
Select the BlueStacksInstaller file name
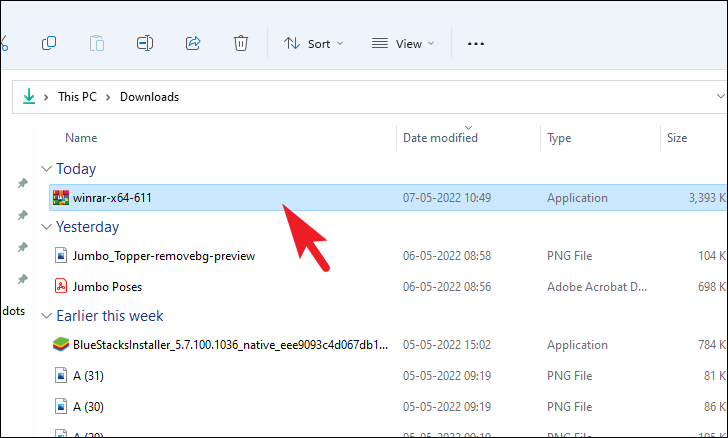tap(230, 345)
